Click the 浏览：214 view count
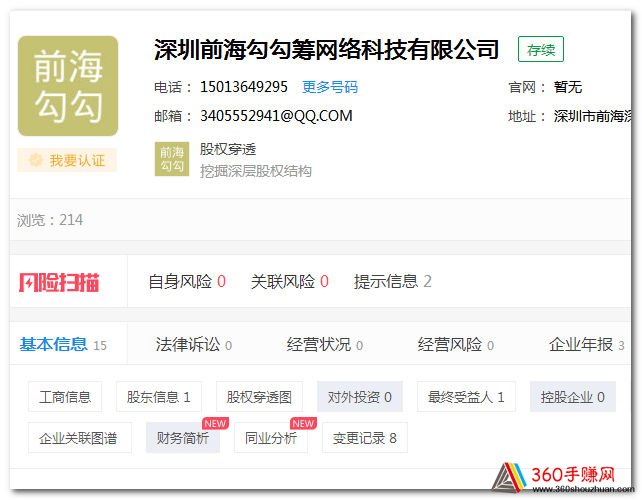Screen dimensions: 642x500 tap(50, 220)
